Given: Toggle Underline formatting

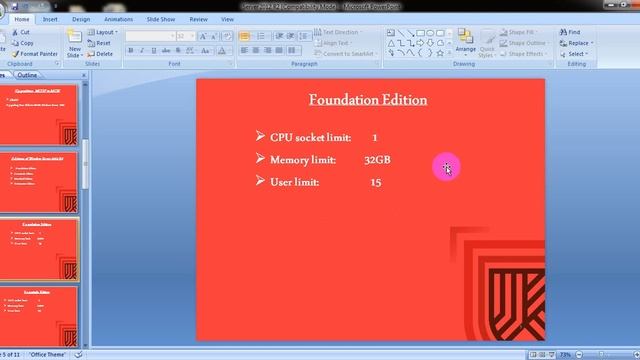Looking at the screenshot, I should [x=154, y=51].
